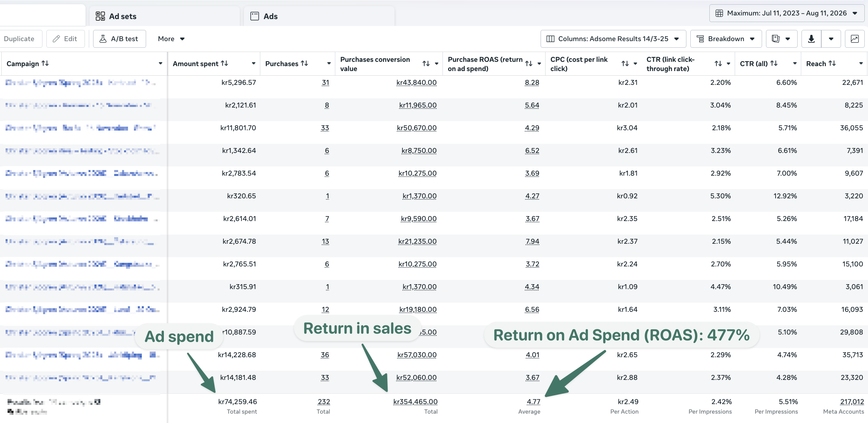Open conversion value kr21,235.00
The width and height of the screenshot is (868, 423).
417,241
